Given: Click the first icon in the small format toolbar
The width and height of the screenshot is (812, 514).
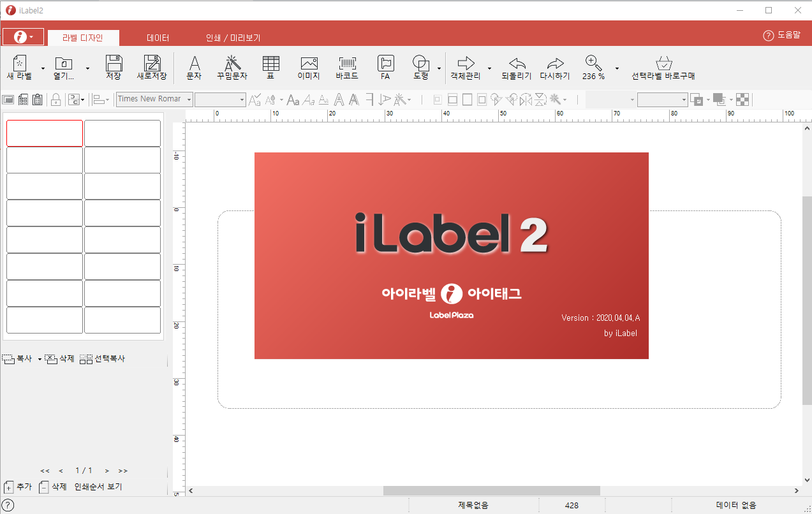Looking at the screenshot, I should click(8, 99).
